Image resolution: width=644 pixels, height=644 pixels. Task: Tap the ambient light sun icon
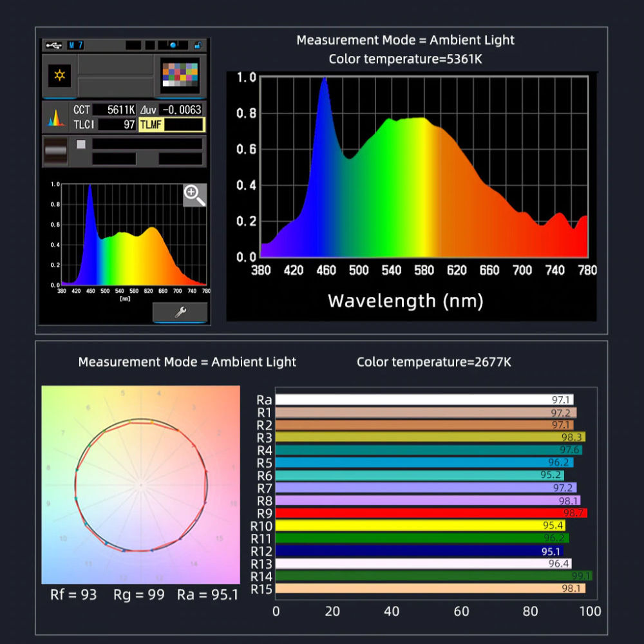click(59, 75)
